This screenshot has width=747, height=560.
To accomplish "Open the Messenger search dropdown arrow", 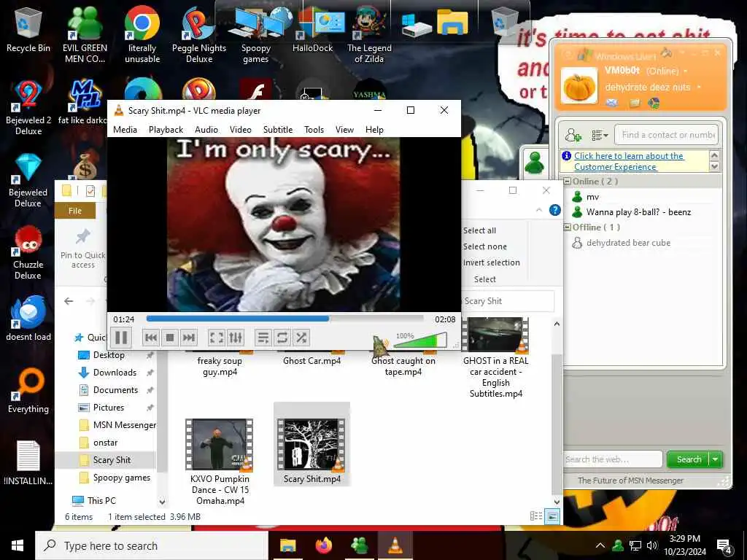I will pos(716,459).
